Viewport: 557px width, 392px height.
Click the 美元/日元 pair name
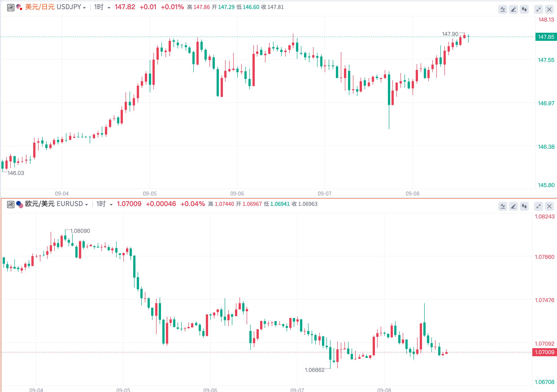[x=40, y=7]
